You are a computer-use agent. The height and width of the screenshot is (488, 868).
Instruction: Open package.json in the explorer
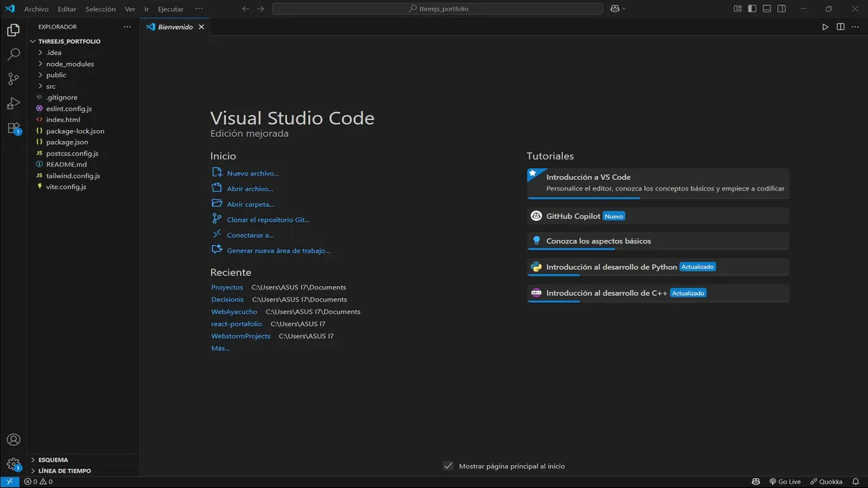pyautogui.click(x=67, y=142)
